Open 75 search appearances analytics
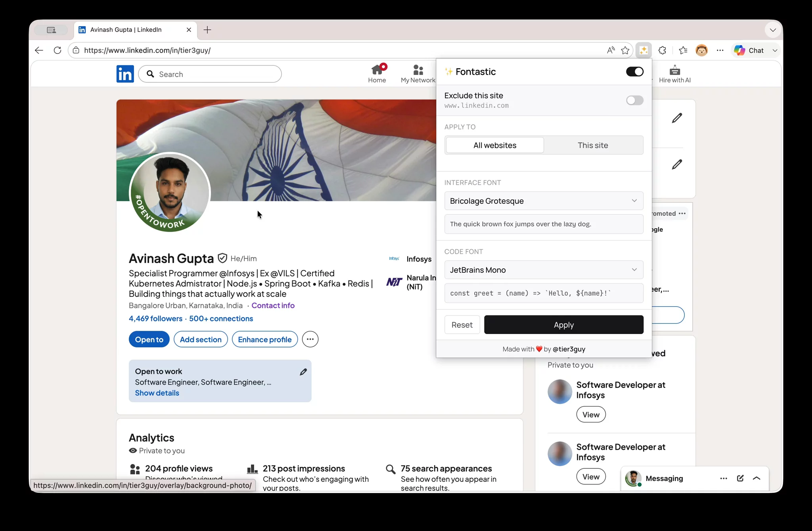This screenshot has width=812, height=531. coord(446,469)
